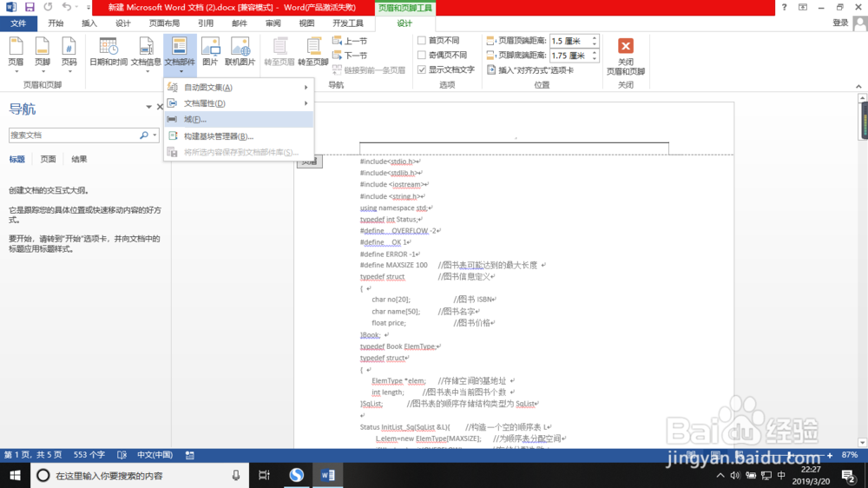The width and height of the screenshot is (868, 488).
Task: Open the Developer (开发工具) tab
Action: click(348, 23)
